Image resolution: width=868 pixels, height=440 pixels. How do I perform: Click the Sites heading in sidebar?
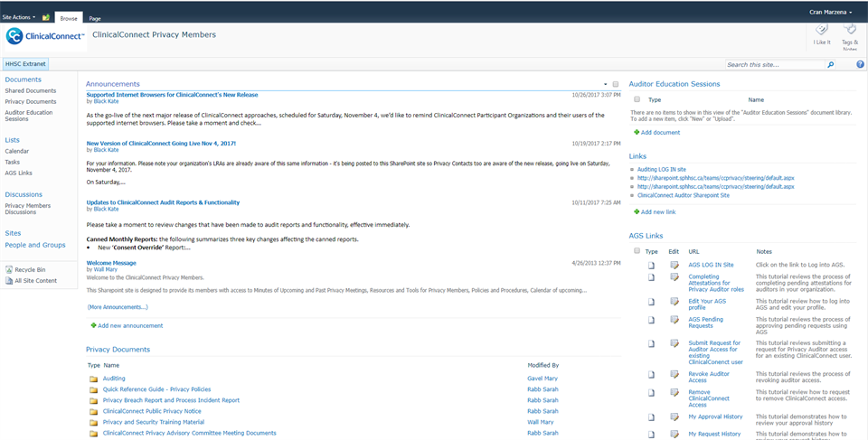(13, 234)
